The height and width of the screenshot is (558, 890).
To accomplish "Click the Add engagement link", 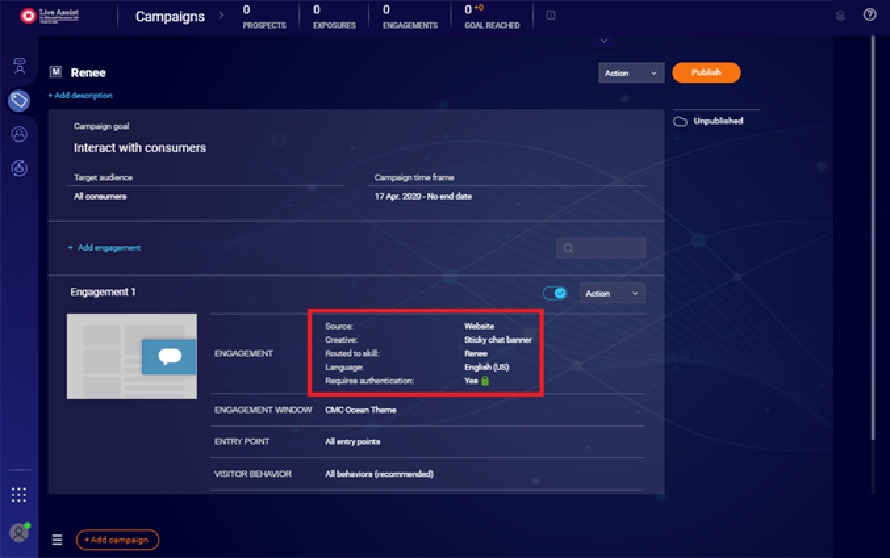I will pos(105,247).
